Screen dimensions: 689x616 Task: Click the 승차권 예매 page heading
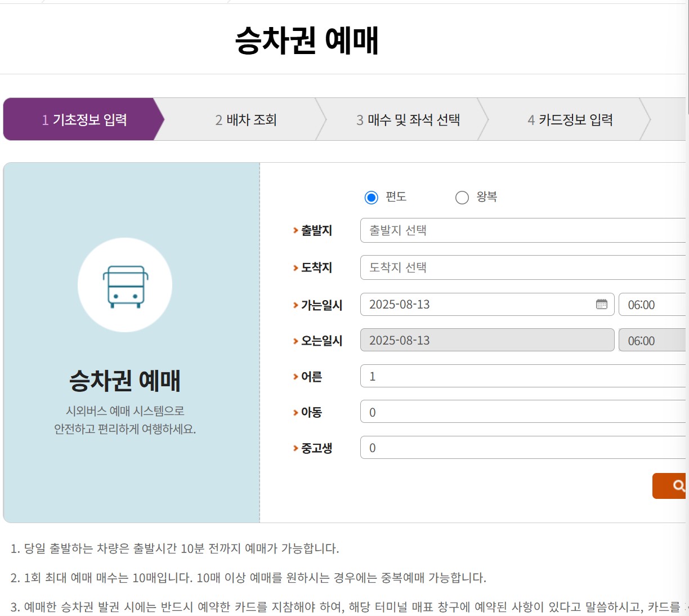tap(307, 41)
